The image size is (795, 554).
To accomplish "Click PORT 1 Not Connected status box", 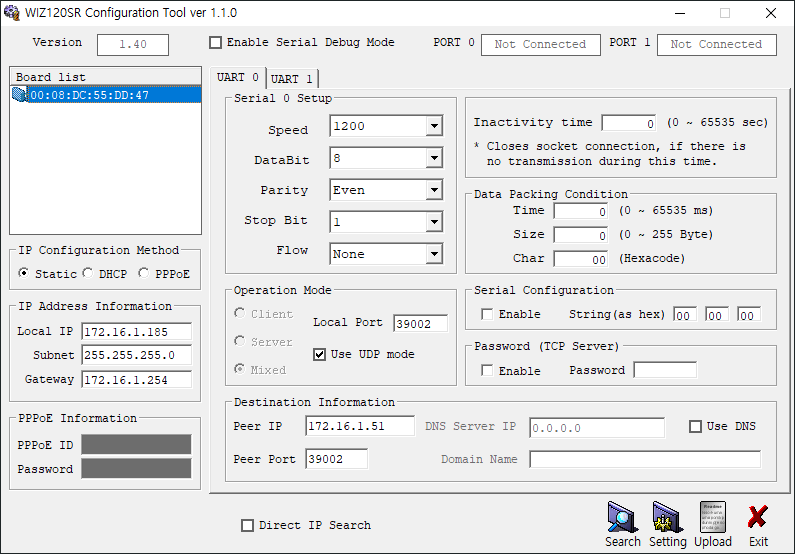I will 716,45.
